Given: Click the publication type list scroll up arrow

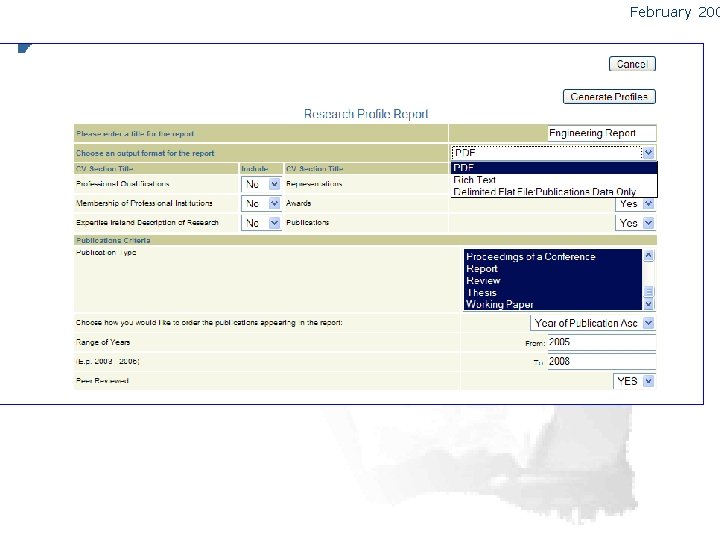Looking at the screenshot, I should (648, 256).
